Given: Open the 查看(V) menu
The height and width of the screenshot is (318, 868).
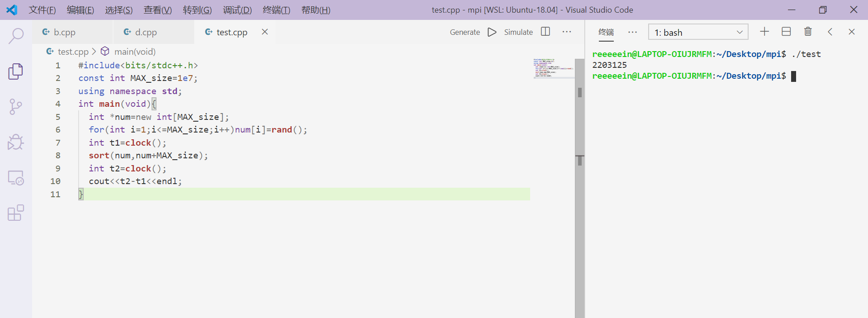Looking at the screenshot, I should (x=158, y=10).
